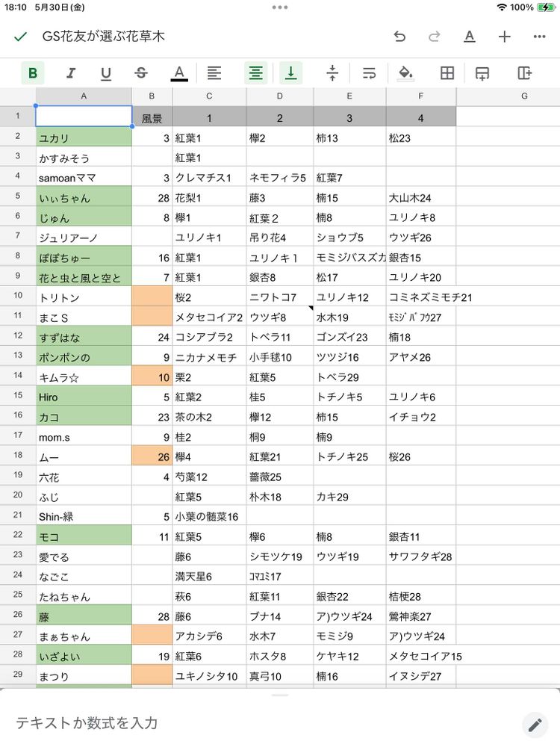560x747 pixels.
Task: Open the text format panel icon
Action: point(469,37)
